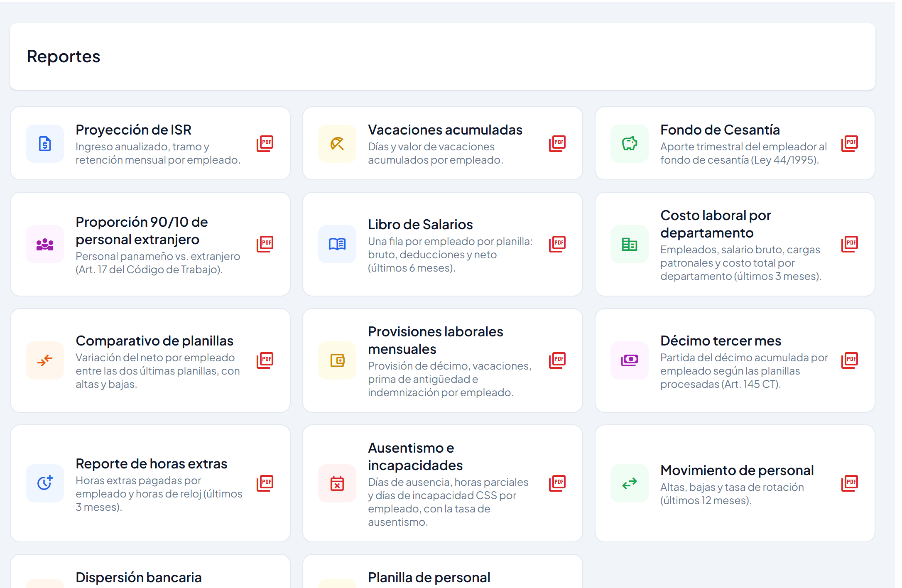Click the red calendar-x icon for Ausentismo
The image size is (902, 588).
[337, 483]
